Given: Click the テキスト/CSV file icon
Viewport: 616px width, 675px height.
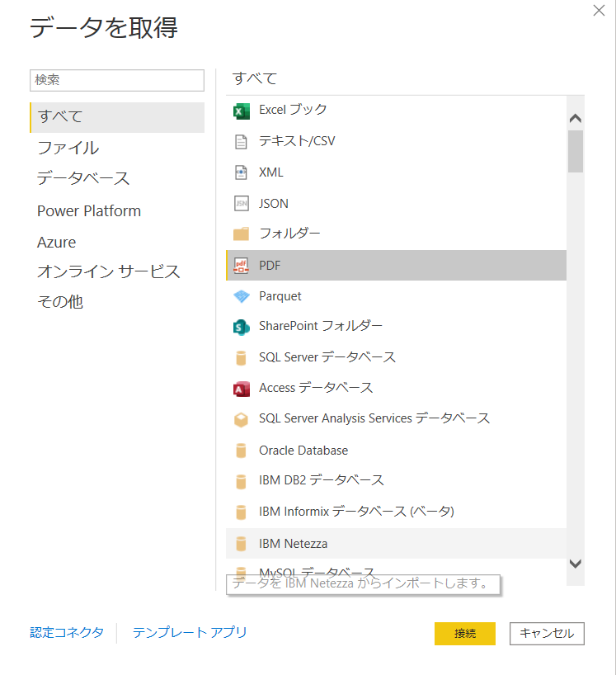Looking at the screenshot, I should click(241, 142).
